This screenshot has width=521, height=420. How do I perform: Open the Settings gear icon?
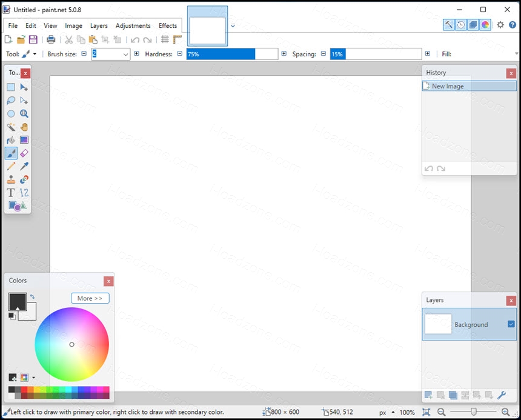click(500, 25)
